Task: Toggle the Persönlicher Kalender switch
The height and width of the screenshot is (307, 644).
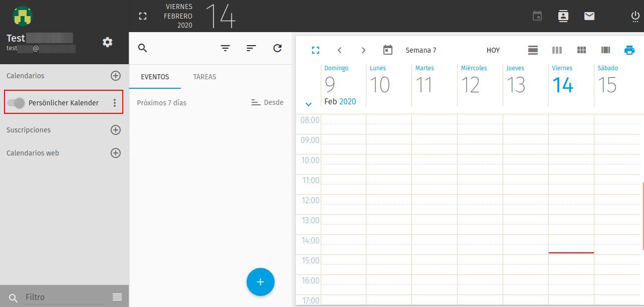Action: 16,103
